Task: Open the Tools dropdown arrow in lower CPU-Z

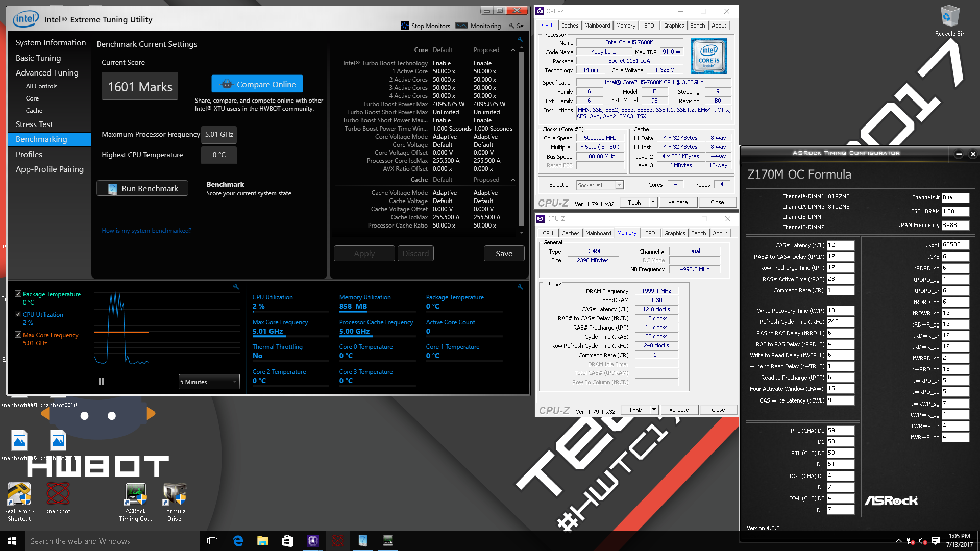Action: 654,410
